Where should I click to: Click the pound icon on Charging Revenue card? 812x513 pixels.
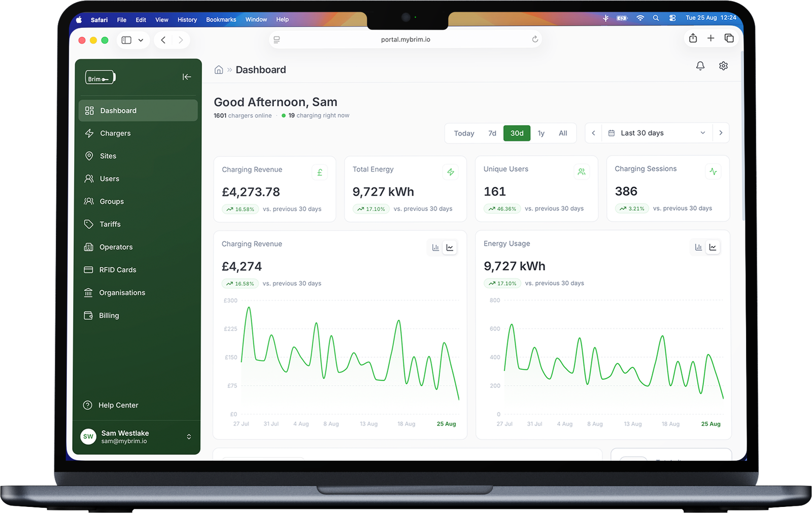320,173
